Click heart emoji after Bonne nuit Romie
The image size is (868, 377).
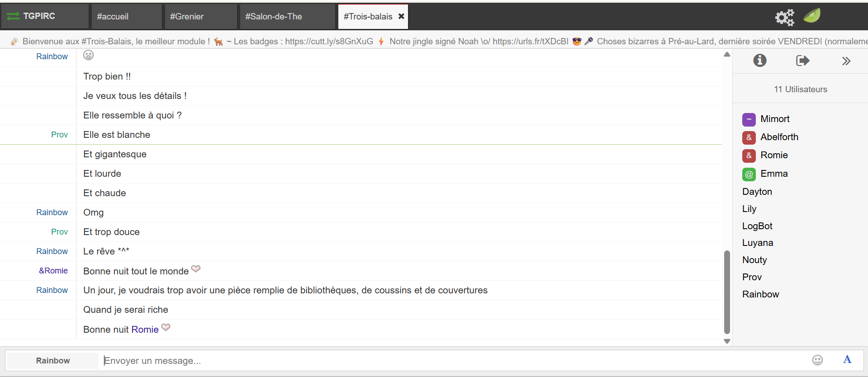[x=166, y=327]
